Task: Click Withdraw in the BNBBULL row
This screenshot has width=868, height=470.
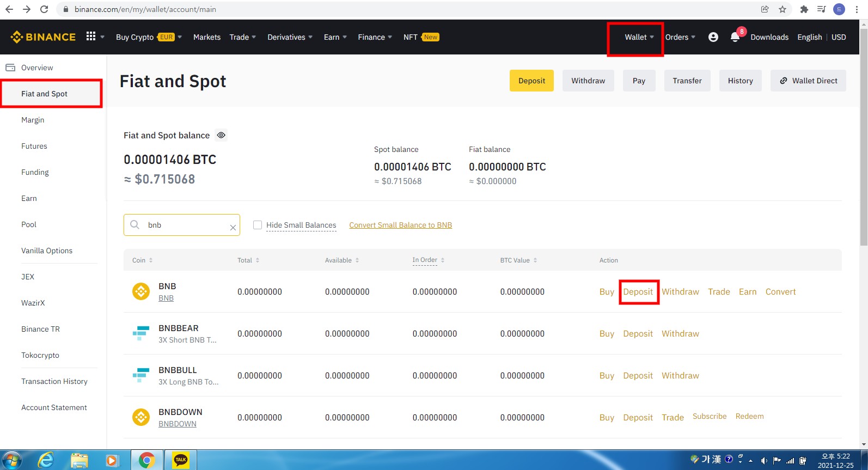Action: (680, 376)
